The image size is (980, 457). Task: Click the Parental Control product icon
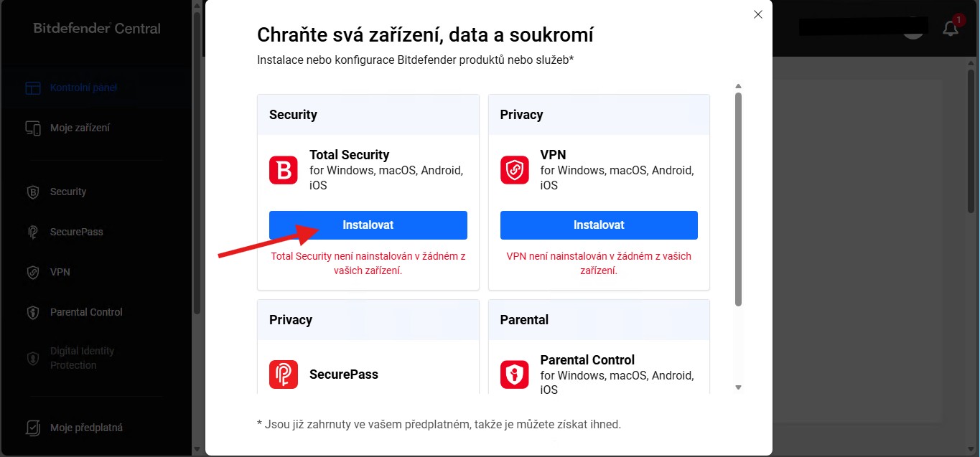514,374
